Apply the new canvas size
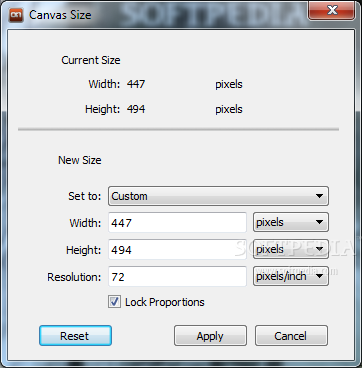 point(210,336)
